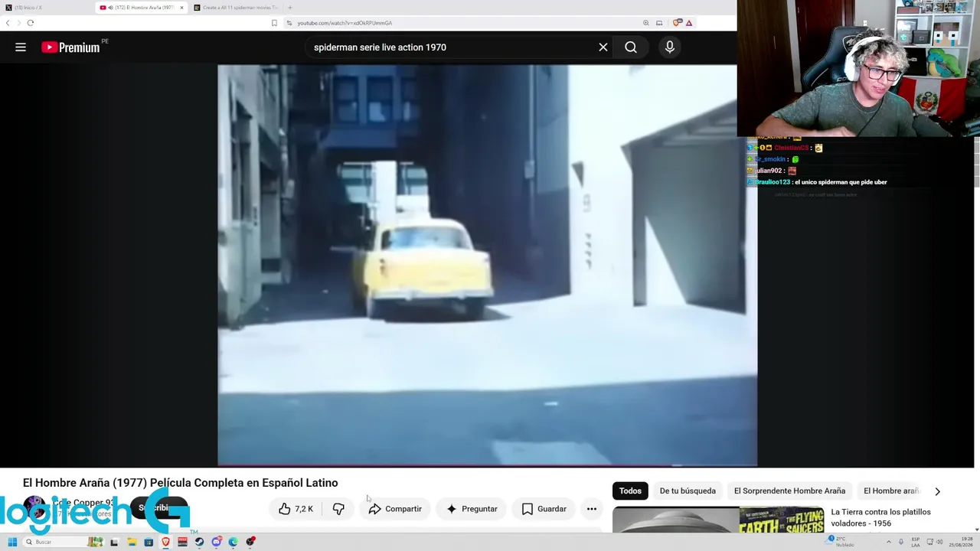
Task: Reload the current page
Action: pyautogui.click(x=31, y=23)
